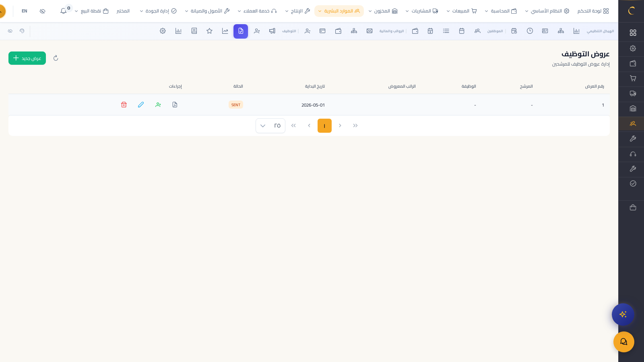
Task: Expand the المحاسبة accounting menu
Action: coord(501,11)
